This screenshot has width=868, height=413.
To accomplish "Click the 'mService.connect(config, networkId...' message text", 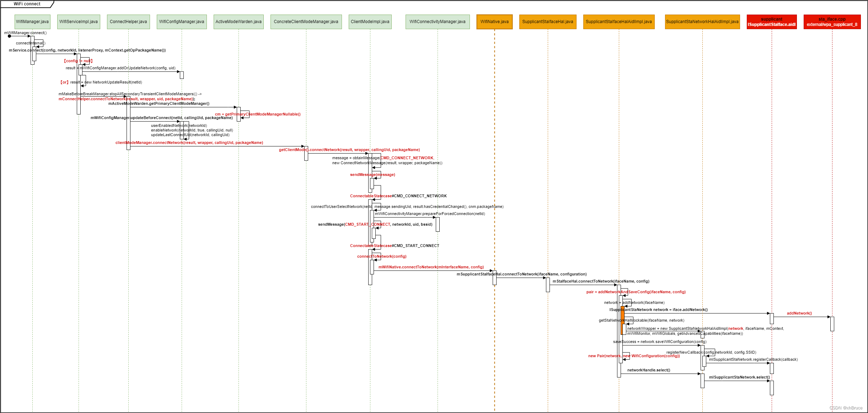I will 87,50.
